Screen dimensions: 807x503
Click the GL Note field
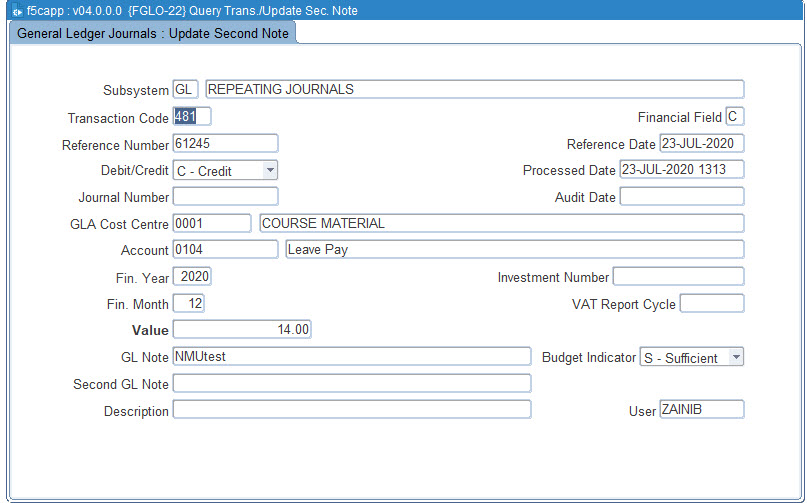tap(351, 356)
